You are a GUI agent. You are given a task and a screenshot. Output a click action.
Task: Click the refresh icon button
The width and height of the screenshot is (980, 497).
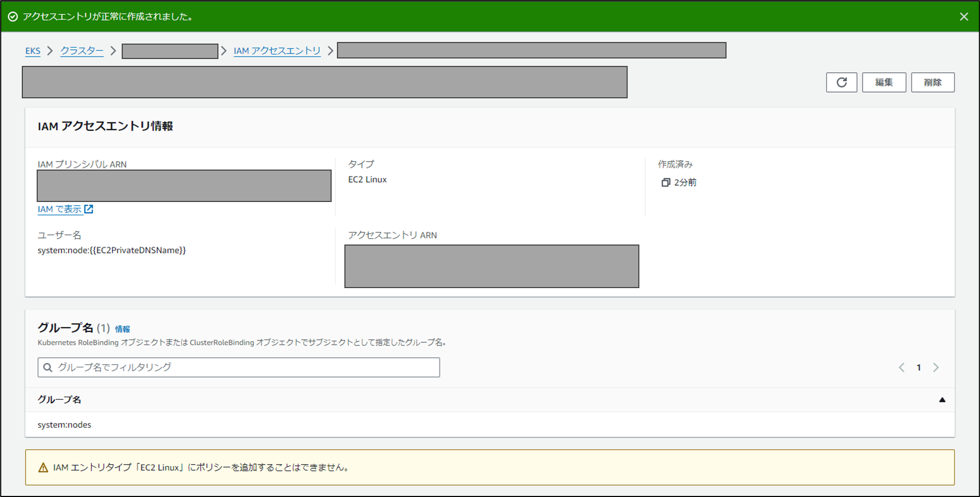pyautogui.click(x=841, y=82)
